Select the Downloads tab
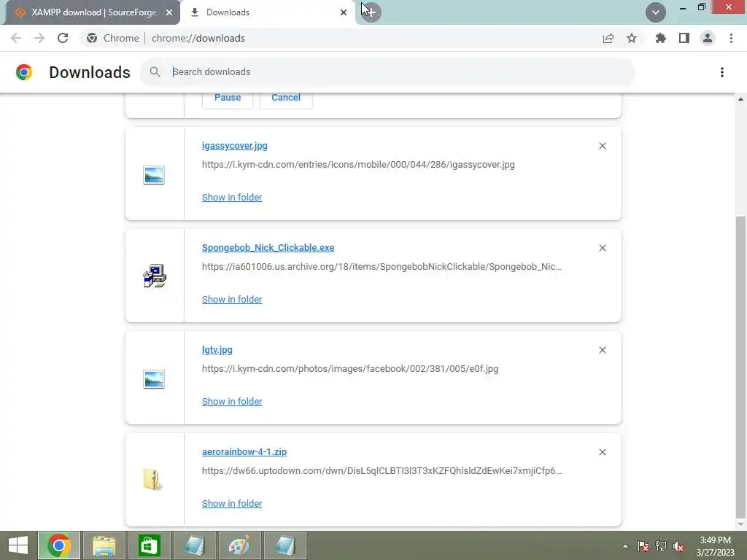The width and height of the screenshot is (747, 560). point(268,12)
